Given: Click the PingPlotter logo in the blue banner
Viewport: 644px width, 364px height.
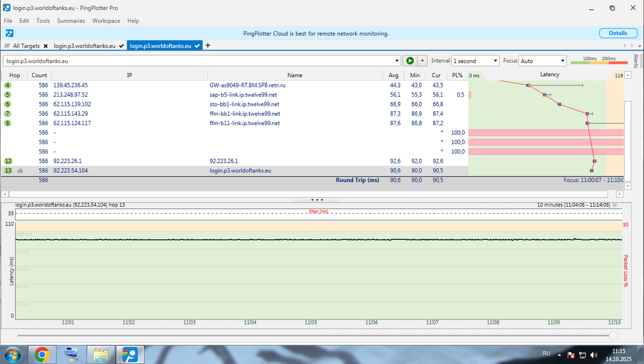Looking at the screenshot, I should point(9,33).
